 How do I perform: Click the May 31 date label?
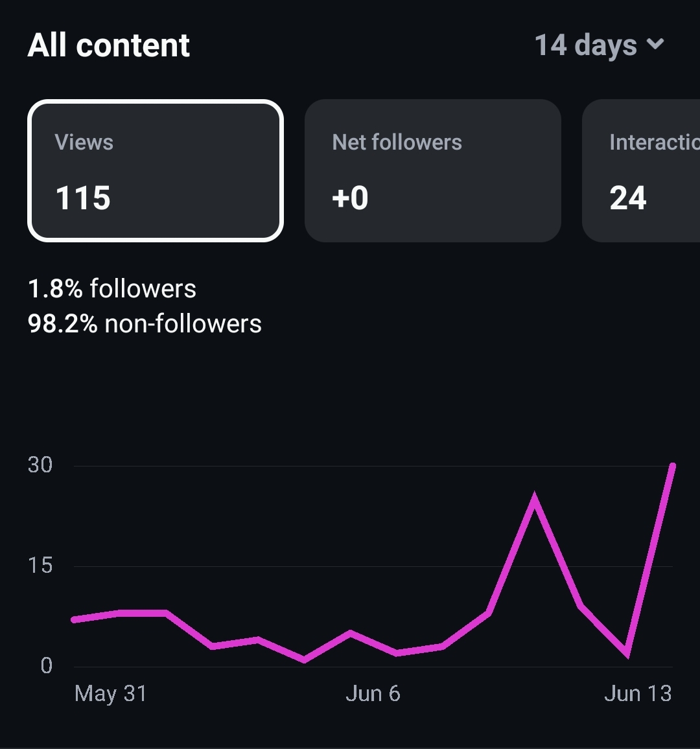point(110,693)
